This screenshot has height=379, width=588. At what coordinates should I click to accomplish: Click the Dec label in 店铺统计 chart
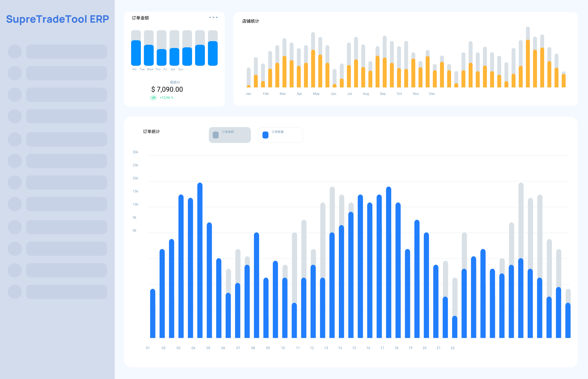click(x=432, y=94)
